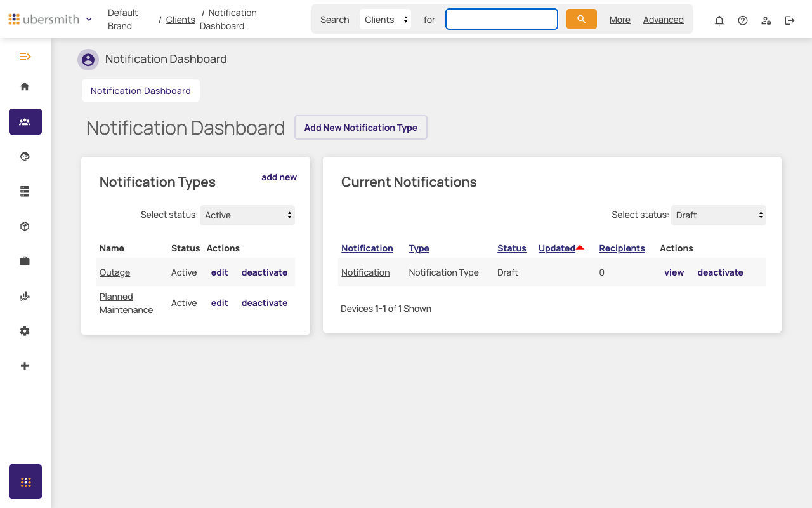This screenshot has height=508, width=812.
Task: Click the logout icon
Action: coord(790,20)
